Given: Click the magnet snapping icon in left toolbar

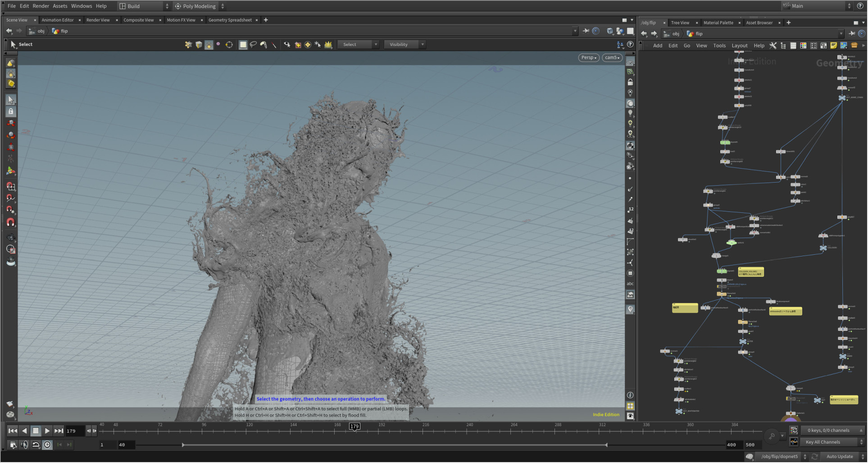Looking at the screenshot, I should tap(11, 222).
